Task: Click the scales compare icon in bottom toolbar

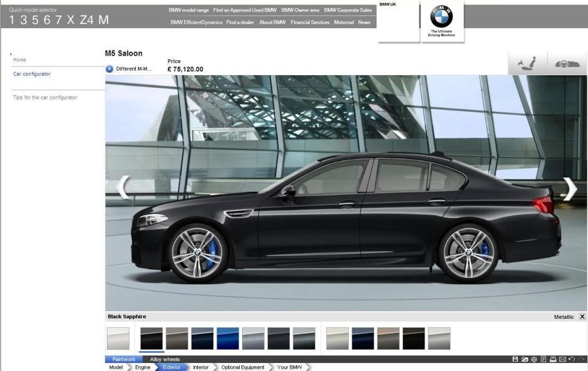Action: [x=534, y=359]
